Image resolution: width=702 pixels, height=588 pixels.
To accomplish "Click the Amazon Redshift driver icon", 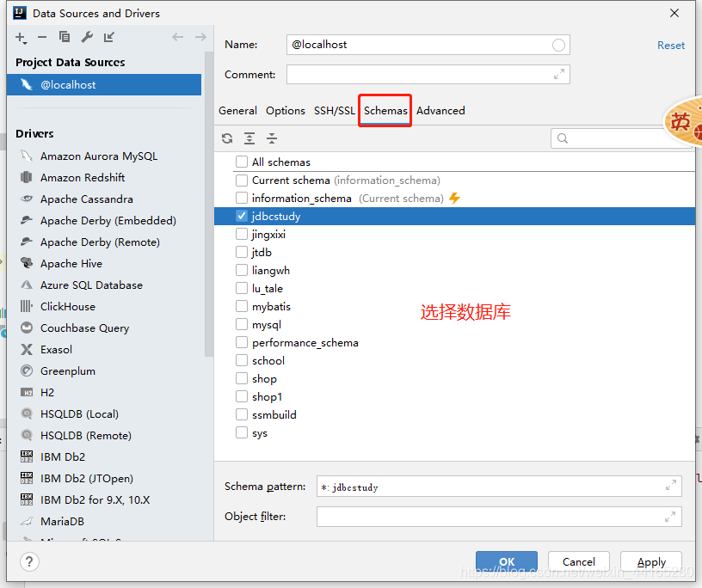I will 27,177.
